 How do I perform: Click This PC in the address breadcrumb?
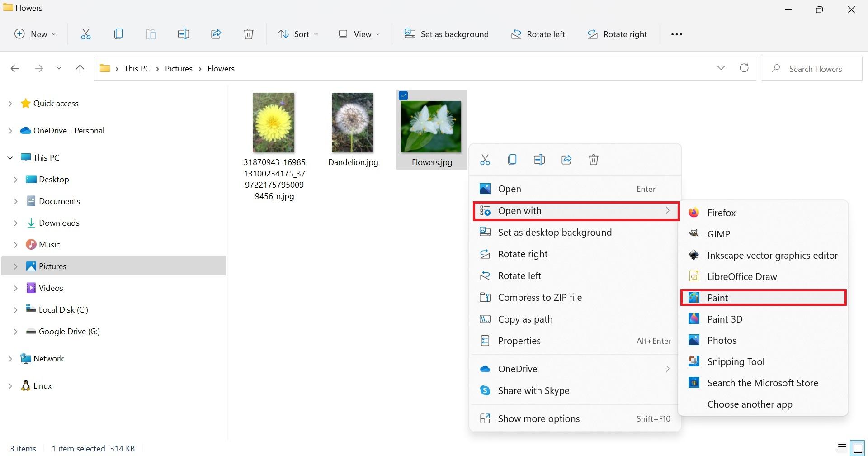(137, 69)
